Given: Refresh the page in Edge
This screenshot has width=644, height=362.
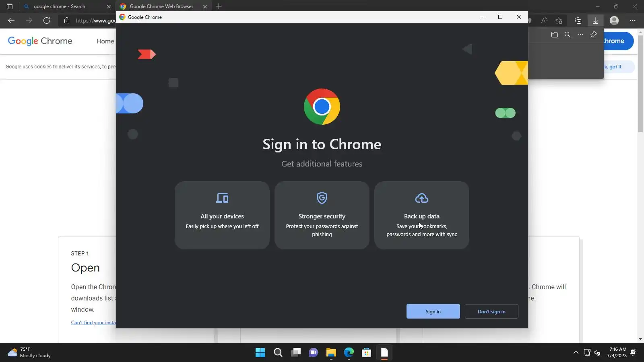Looking at the screenshot, I should click(47, 21).
